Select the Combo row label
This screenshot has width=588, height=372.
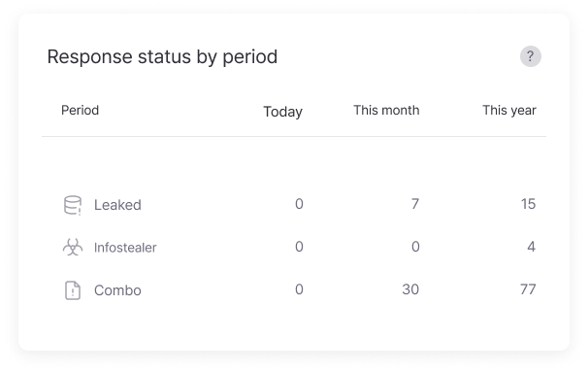(x=117, y=290)
